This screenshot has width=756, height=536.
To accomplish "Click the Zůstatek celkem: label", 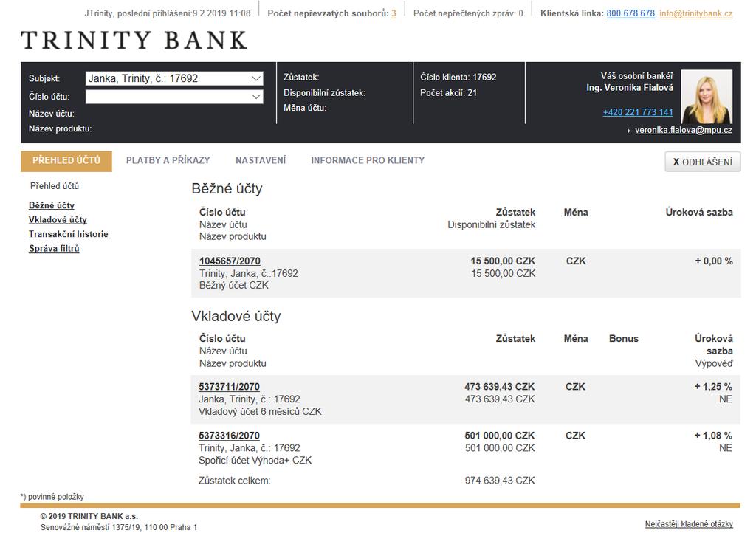I will tap(234, 481).
